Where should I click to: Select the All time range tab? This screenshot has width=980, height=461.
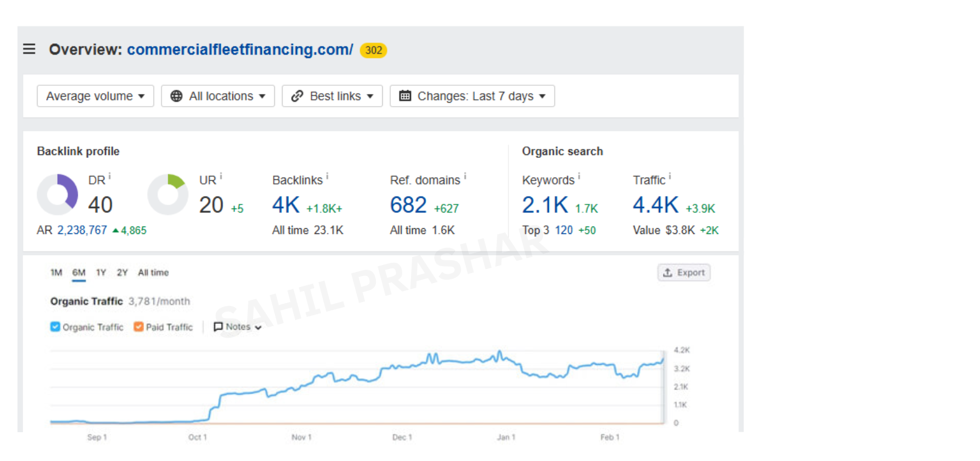coord(153,273)
